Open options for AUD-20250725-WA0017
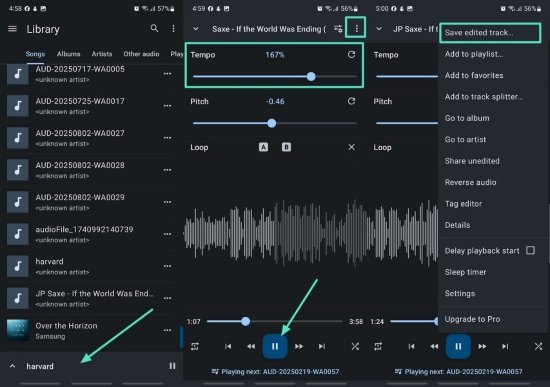 coord(167,106)
